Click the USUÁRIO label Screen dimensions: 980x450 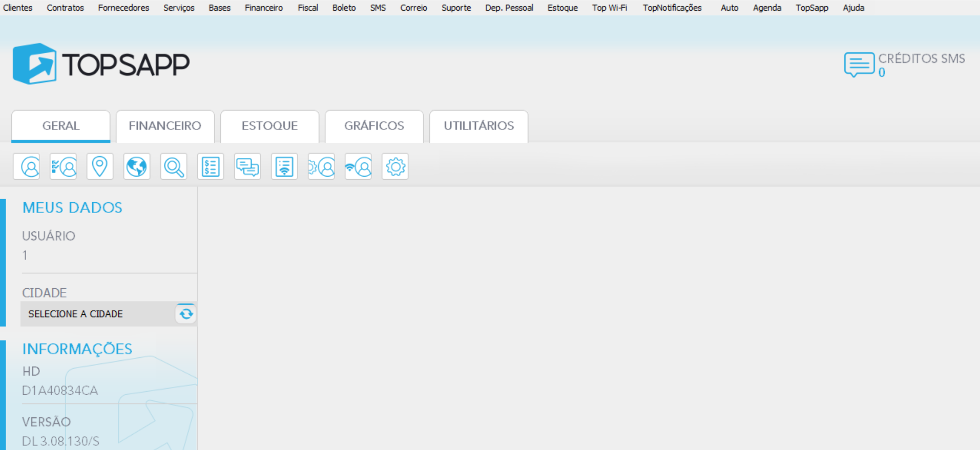49,236
